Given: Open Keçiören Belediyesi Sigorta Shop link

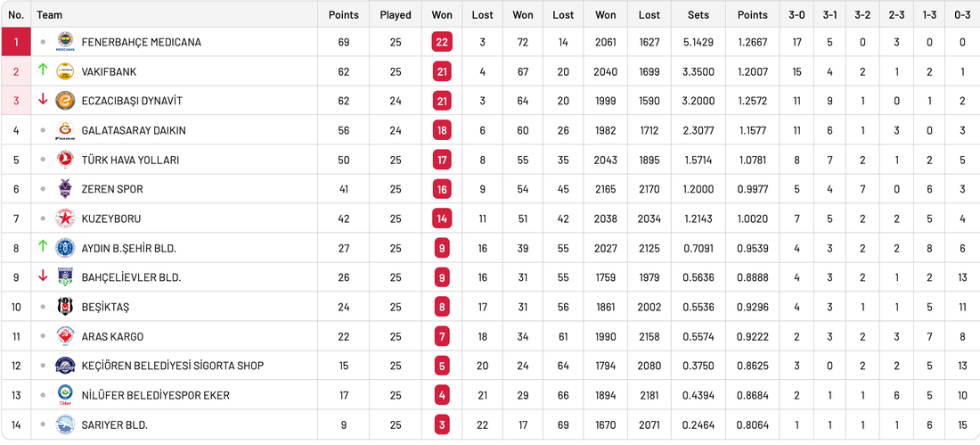Looking at the screenshot, I should pos(172,366).
